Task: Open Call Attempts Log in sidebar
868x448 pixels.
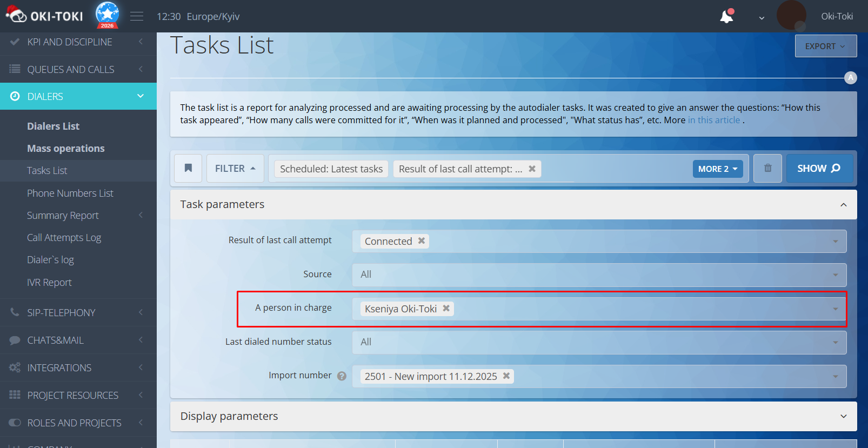Action: click(x=64, y=238)
